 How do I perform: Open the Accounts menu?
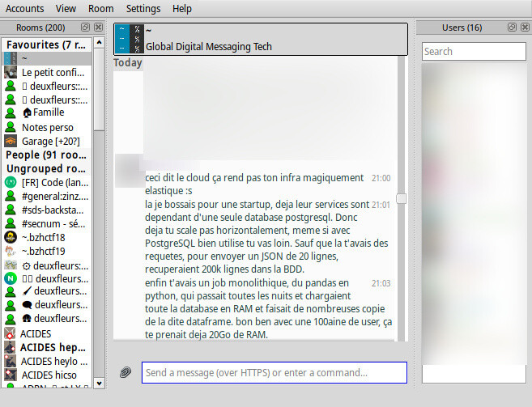[x=24, y=8]
